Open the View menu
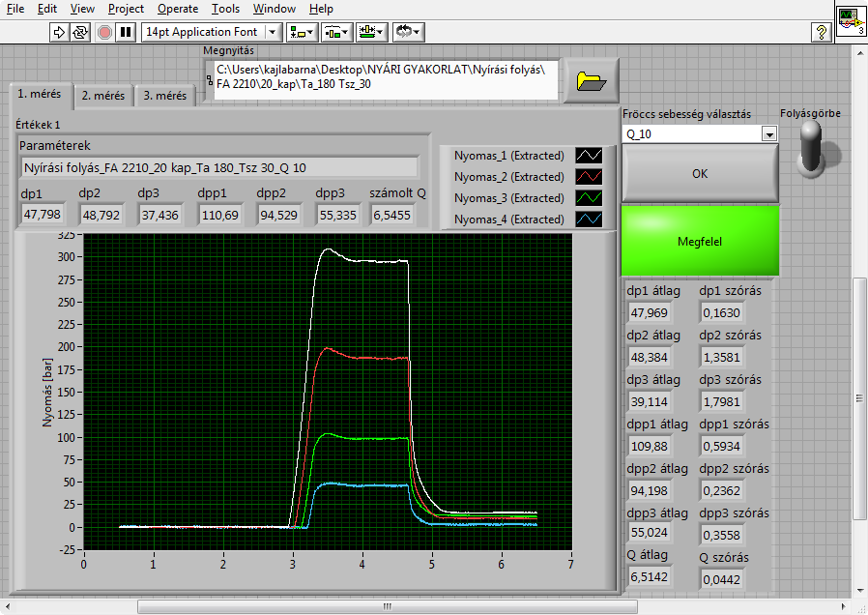This screenshot has width=868, height=615. point(82,9)
